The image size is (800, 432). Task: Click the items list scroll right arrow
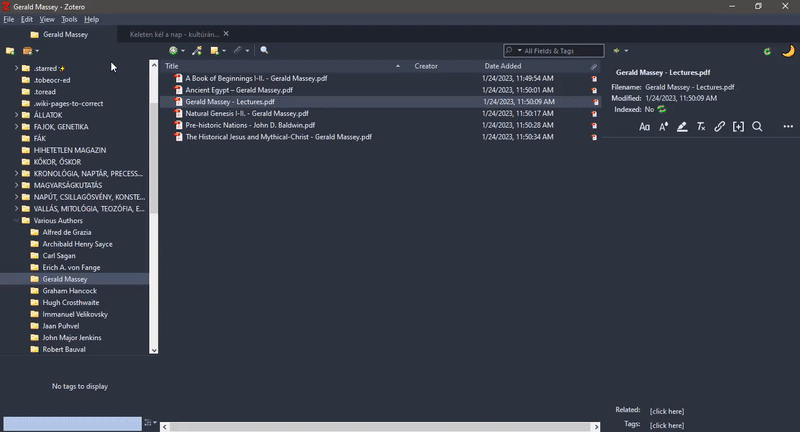[596, 427]
